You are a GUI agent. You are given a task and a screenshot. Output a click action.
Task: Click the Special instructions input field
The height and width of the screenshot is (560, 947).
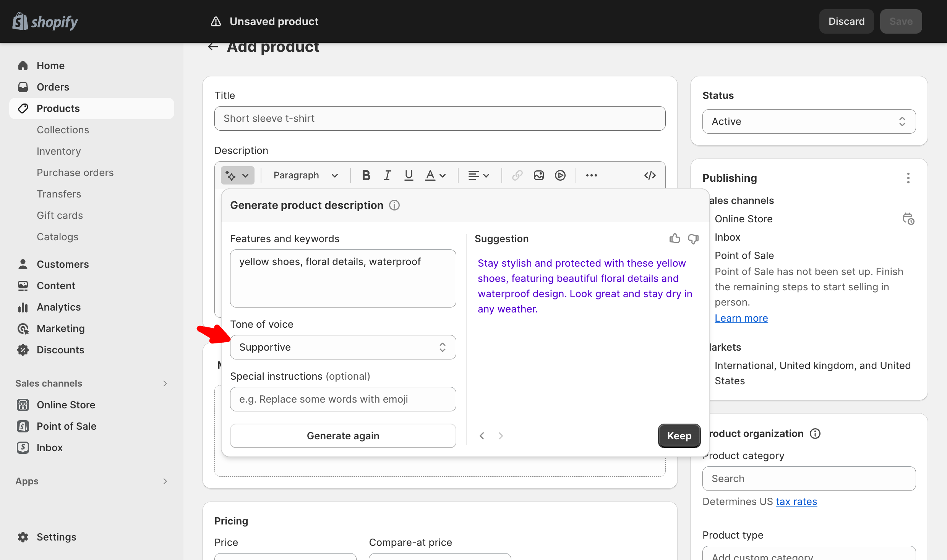pyautogui.click(x=343, y=399)
